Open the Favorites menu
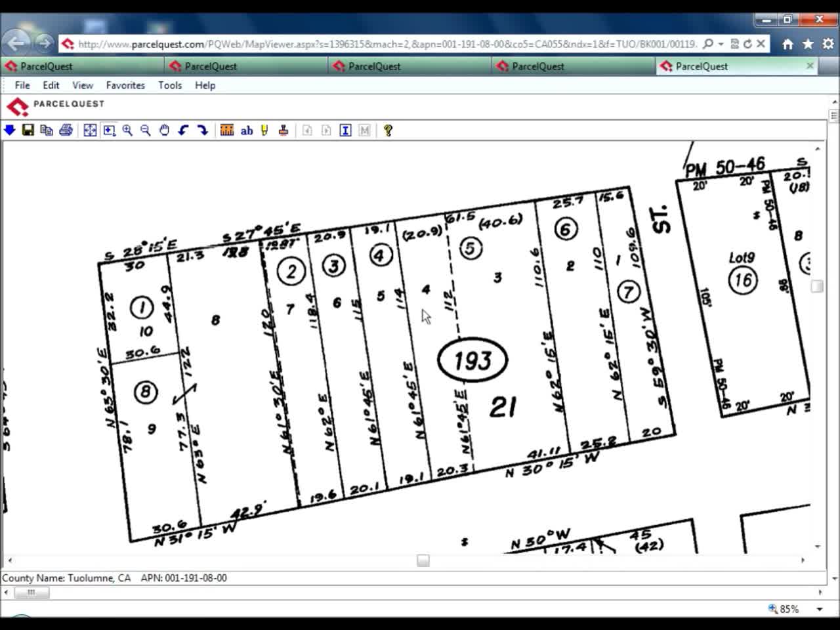The image size is (840, 630). [x=125, y=85]
